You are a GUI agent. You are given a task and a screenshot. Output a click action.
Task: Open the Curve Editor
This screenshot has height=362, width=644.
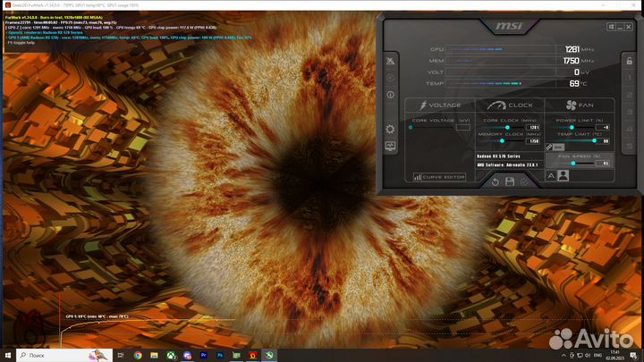pyautogui.click(x=438, y=177)
